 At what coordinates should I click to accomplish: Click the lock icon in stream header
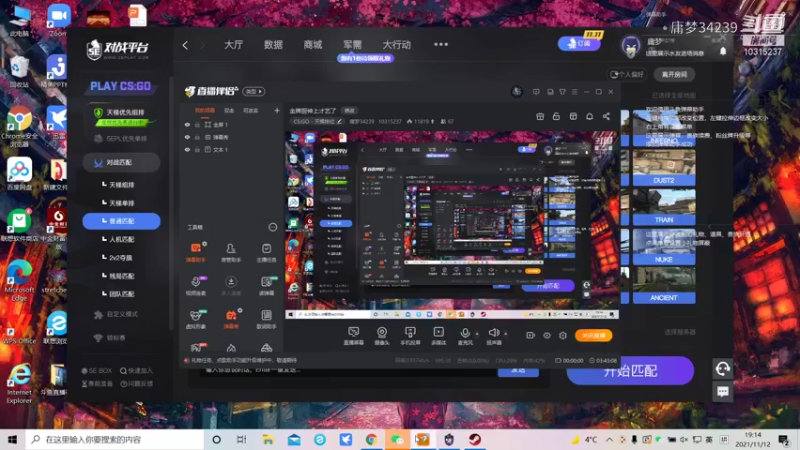click(x=556, y=116)
